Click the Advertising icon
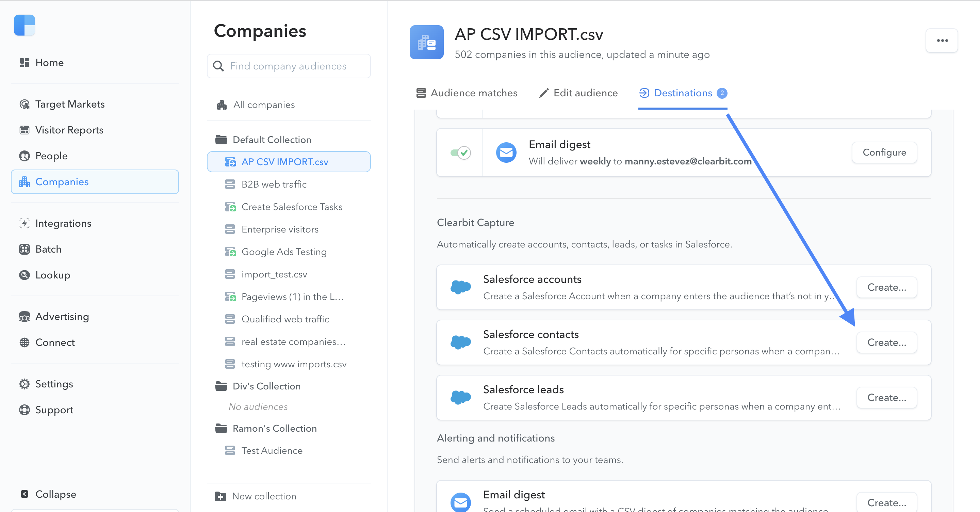The width and height of the screenshot is (980, 512). (24, 316)
